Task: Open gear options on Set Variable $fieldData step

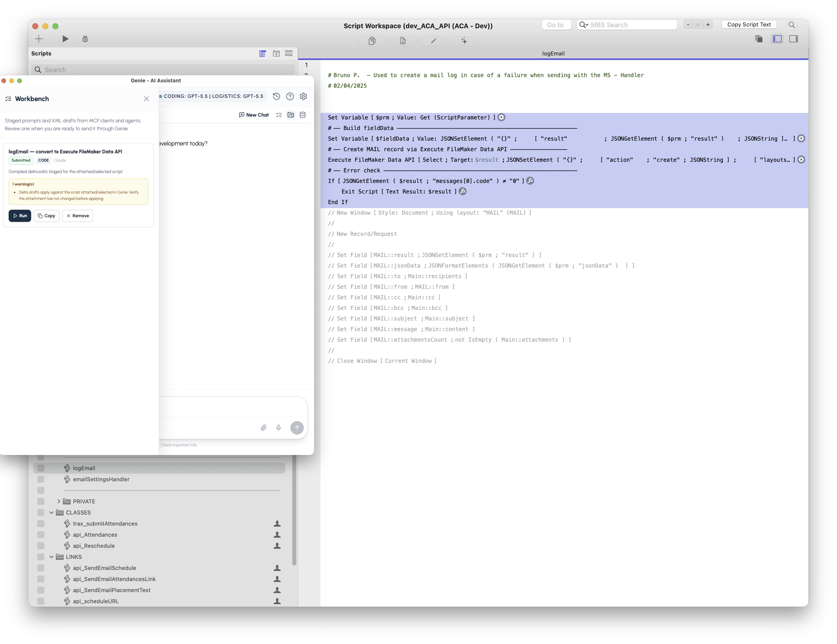Action: click(x=801, y=139)
